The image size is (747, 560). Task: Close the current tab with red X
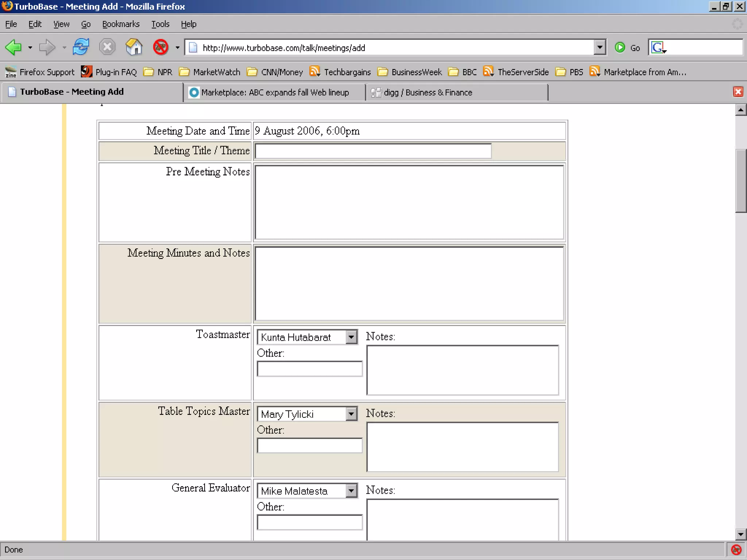click(x=738, y=92)
